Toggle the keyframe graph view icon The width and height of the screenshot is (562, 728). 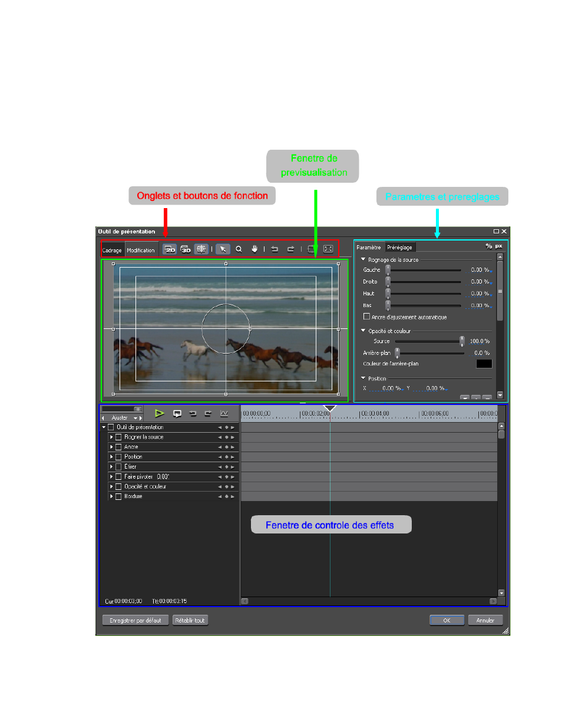coord(224,413)
